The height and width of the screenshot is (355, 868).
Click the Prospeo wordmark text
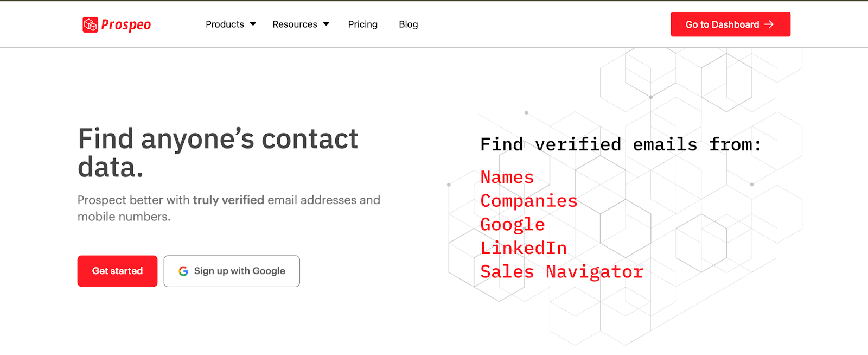126,24
